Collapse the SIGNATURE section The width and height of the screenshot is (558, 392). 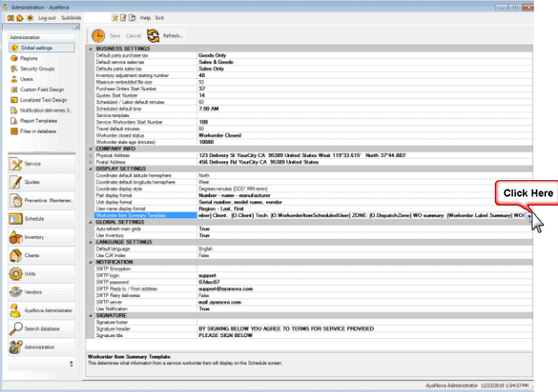click(90, 316)
